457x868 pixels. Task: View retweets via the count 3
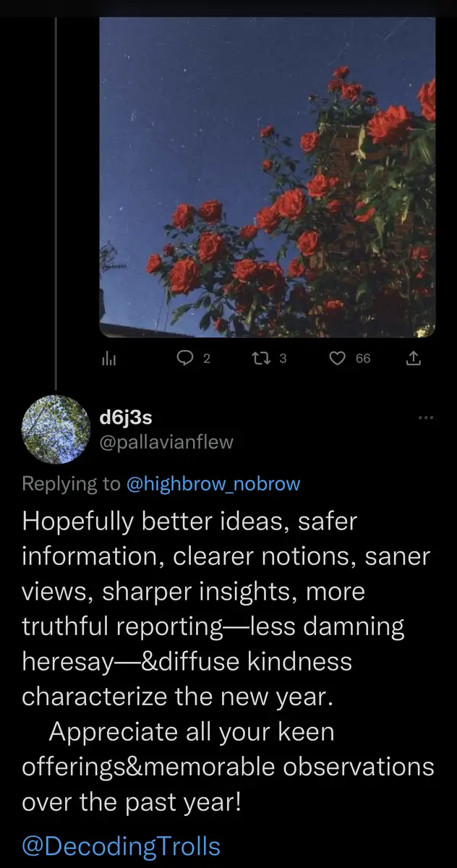283,358
